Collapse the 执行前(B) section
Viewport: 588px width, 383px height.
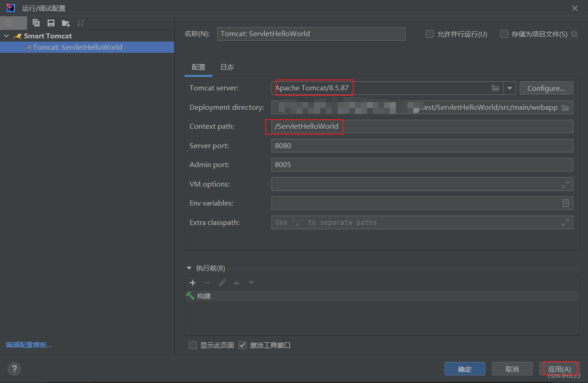pos(189,268)
